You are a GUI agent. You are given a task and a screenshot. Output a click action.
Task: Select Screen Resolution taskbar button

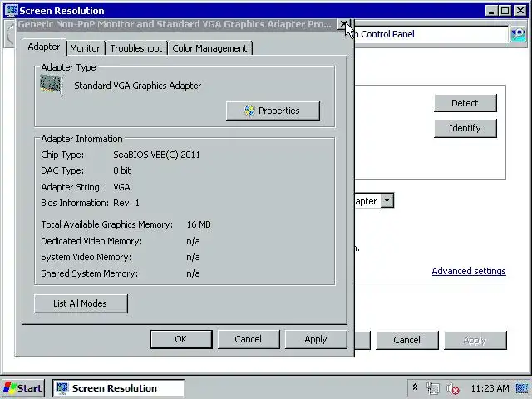point(118,388)
